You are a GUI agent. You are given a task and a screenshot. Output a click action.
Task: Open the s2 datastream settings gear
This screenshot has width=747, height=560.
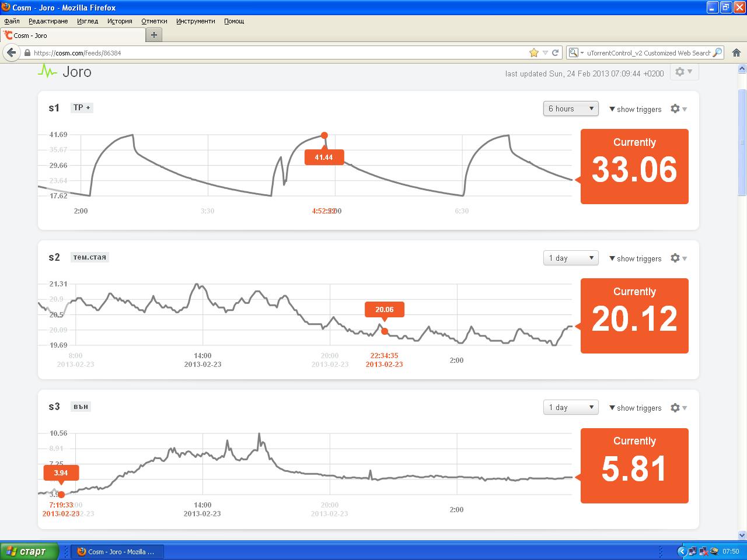(676, 258)
